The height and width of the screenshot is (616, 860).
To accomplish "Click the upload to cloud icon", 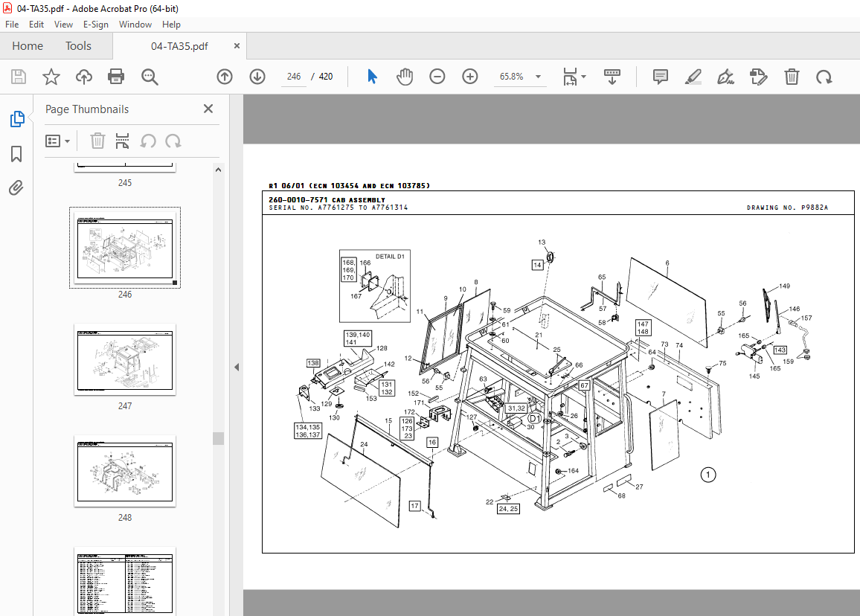I will [x=84, y=77].
